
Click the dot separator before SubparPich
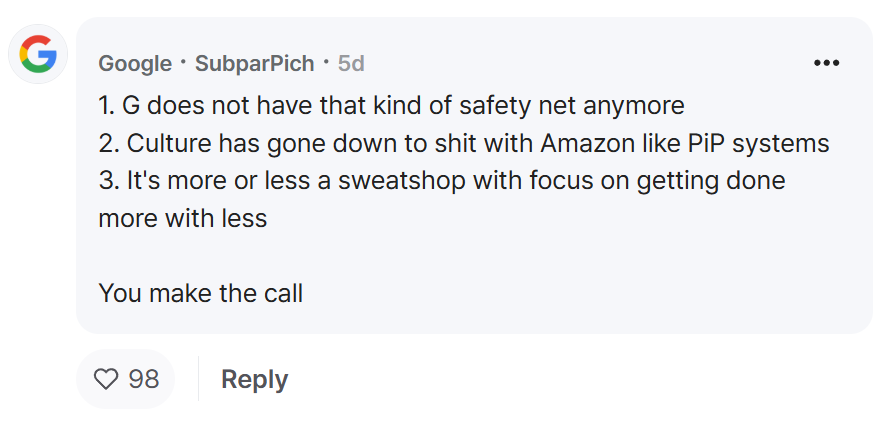(x=183, y=63)
